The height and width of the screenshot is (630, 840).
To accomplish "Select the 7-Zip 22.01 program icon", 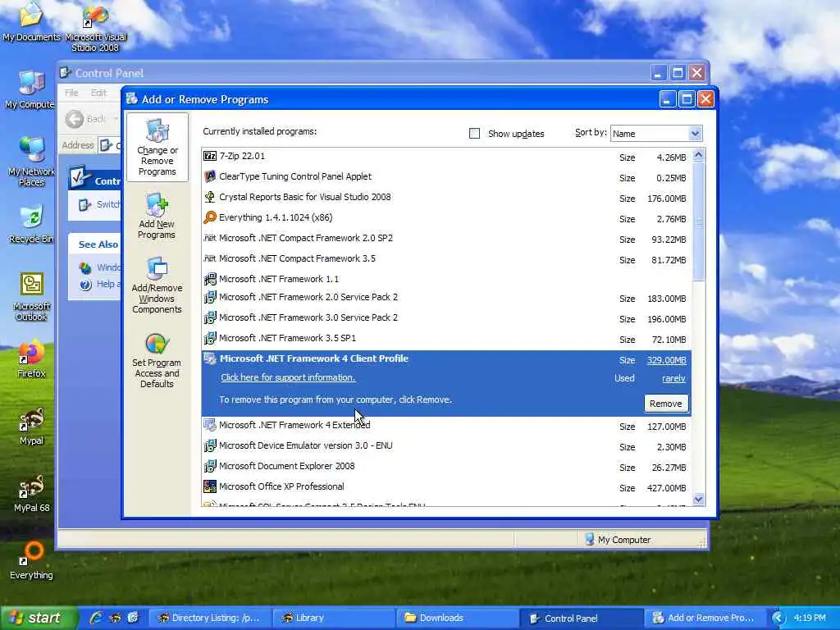I will pyautogui.click(x=210, y=157).
